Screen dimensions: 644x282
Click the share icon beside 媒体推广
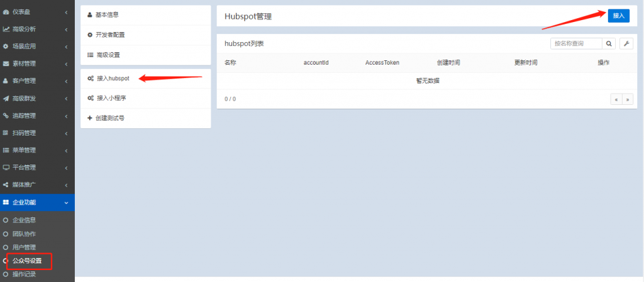(6, 185)
